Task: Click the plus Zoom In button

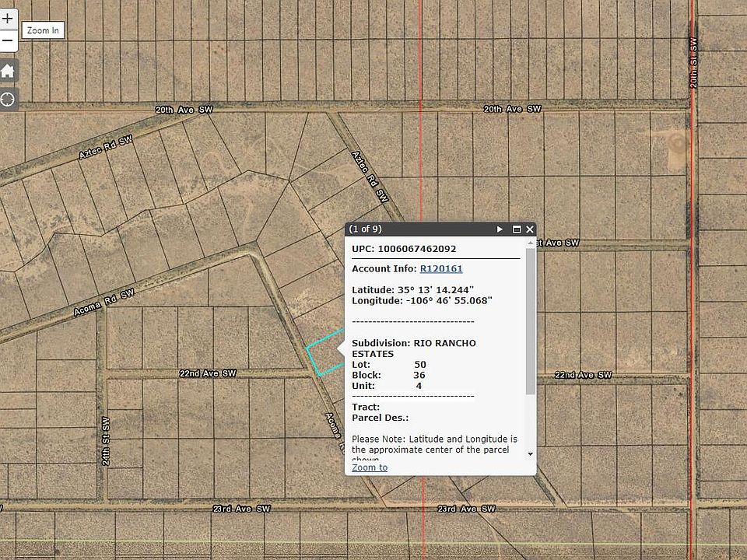Action: [x=8, y=19]
